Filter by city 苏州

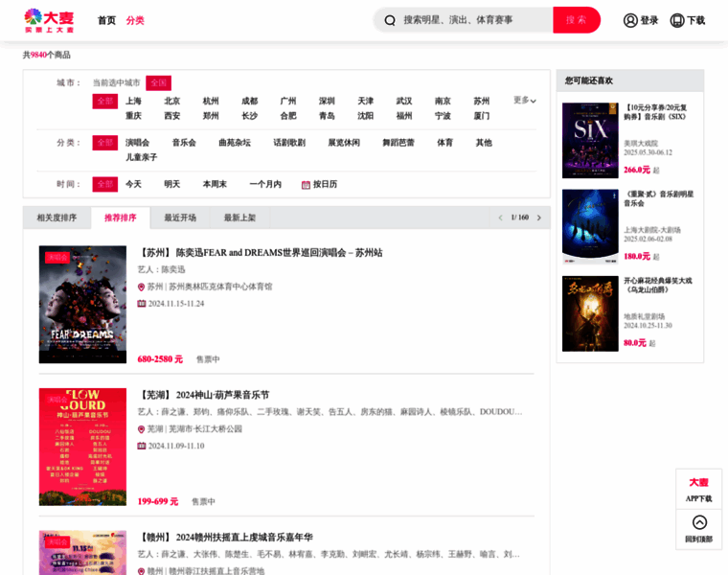pyautogui.click(x=481, y=102)
